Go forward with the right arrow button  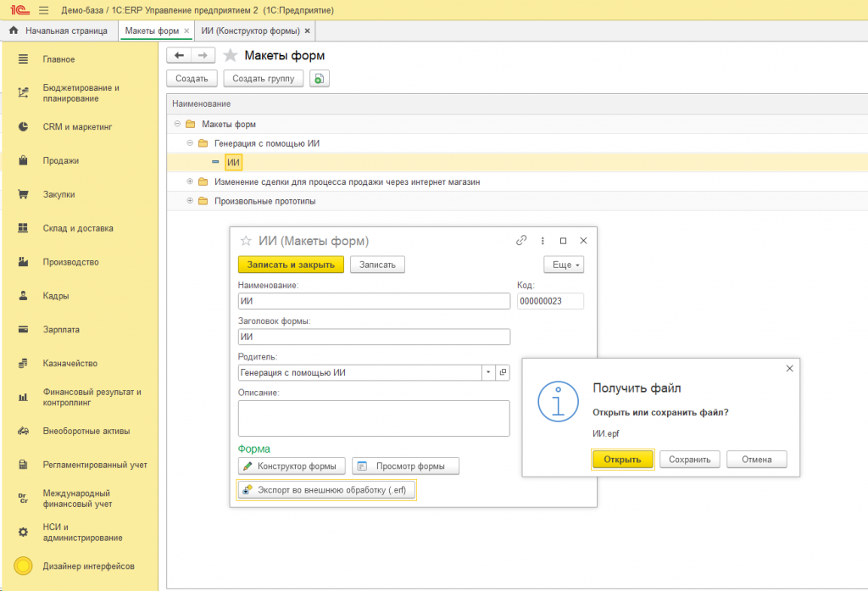point(203,55)
